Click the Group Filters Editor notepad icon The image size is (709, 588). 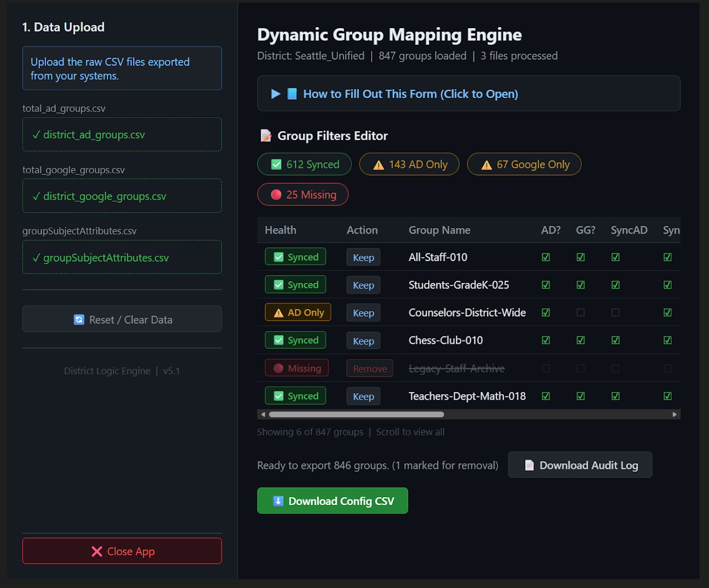266,136
